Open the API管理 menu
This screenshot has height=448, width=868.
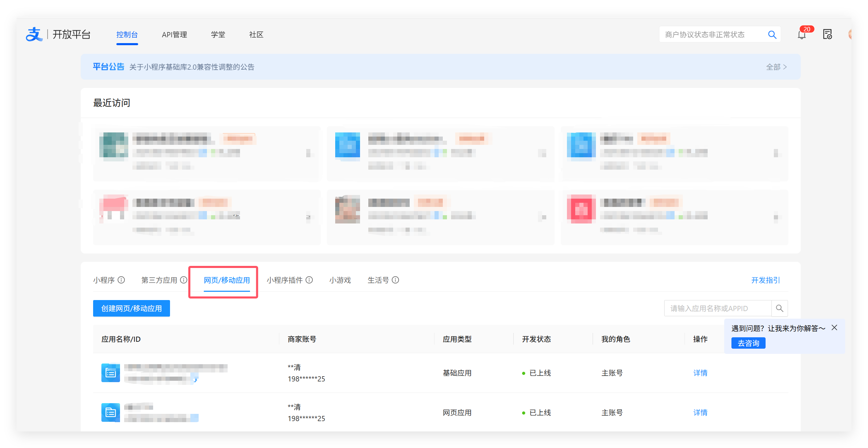pos(174,34)
